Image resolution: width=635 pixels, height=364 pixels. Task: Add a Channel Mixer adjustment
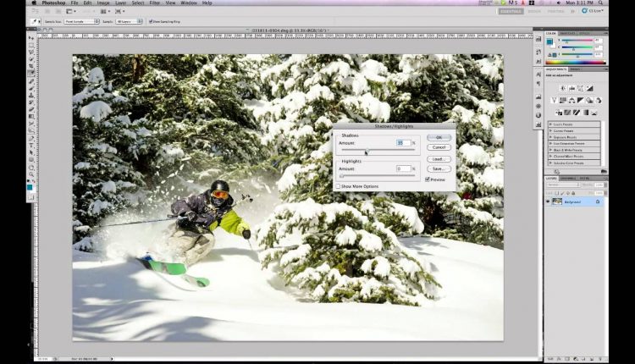(598, 100)
